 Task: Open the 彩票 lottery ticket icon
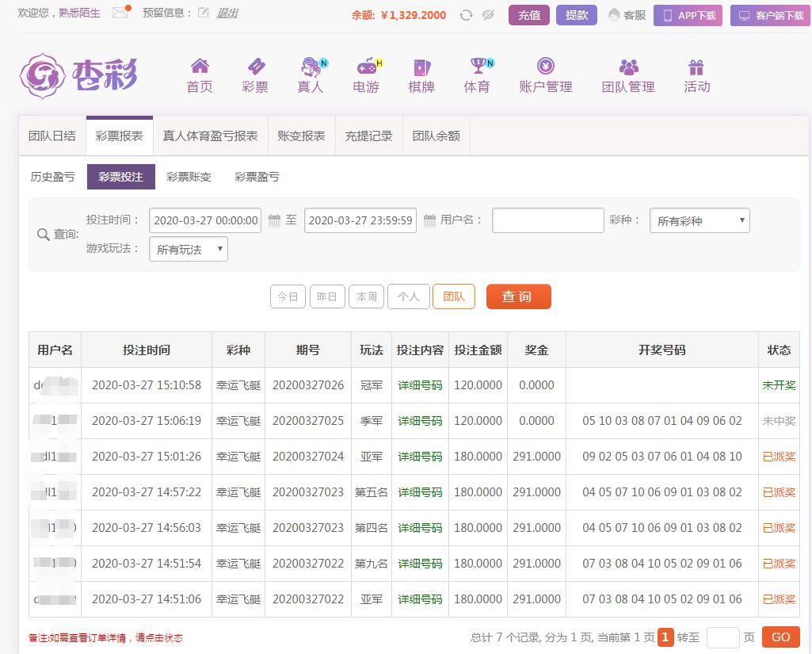[255, 67]
